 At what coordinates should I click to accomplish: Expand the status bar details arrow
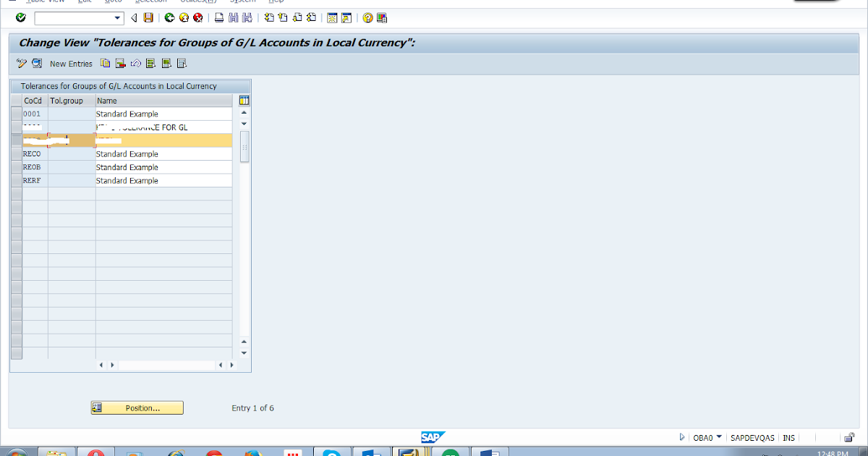(x=682, y=437)
